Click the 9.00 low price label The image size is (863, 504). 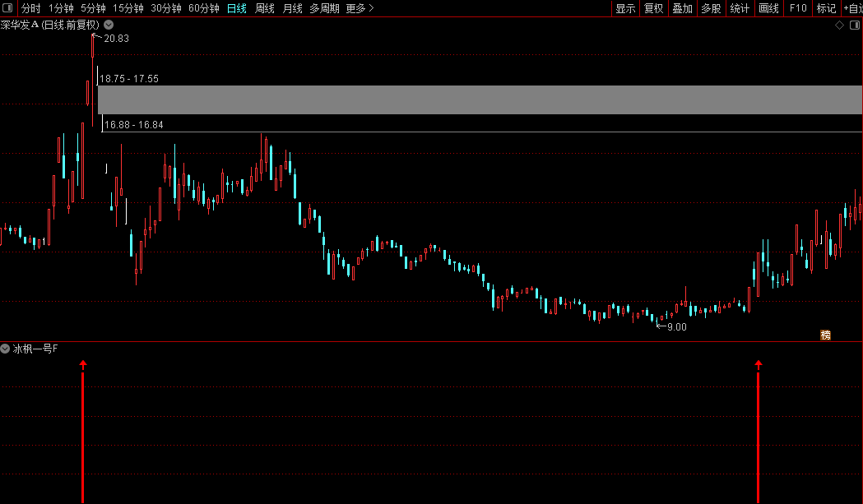point(677,327)
